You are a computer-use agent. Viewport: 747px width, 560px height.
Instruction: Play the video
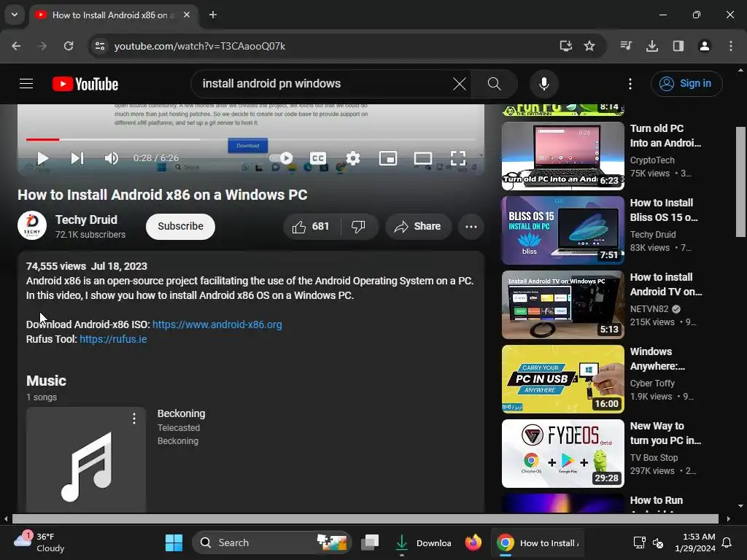(x=42, y=158)
